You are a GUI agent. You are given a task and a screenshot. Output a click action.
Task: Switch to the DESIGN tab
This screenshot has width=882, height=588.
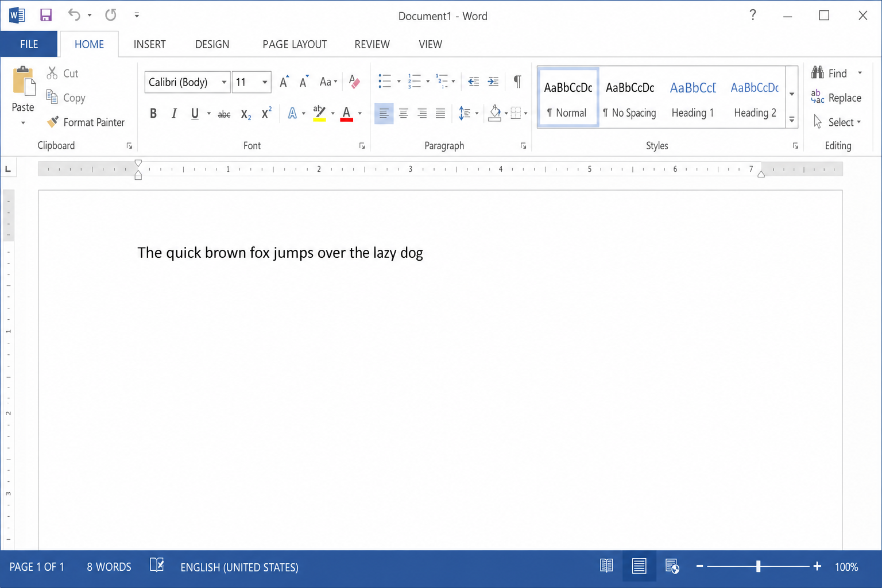[x=212, y=44]
